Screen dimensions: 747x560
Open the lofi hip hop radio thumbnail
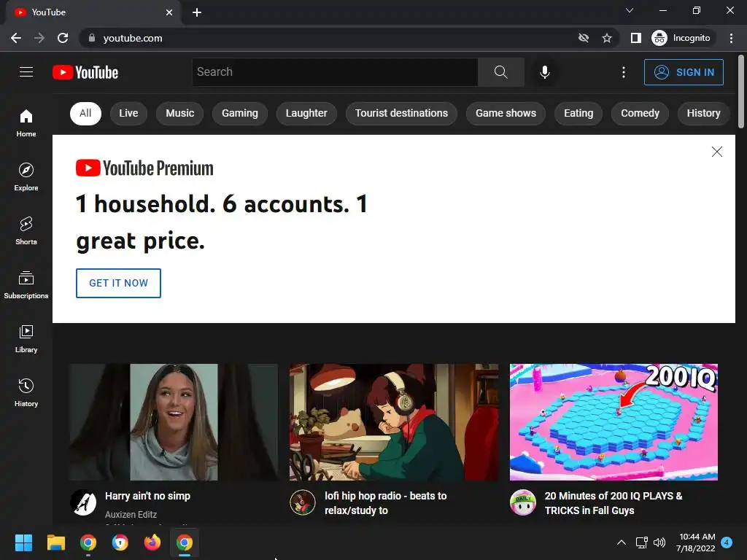coord(394,422)
